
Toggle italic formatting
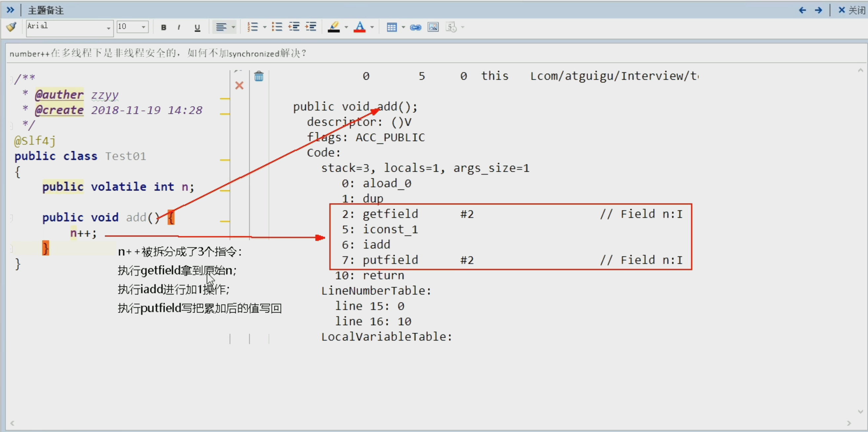[x=178, y=28]
